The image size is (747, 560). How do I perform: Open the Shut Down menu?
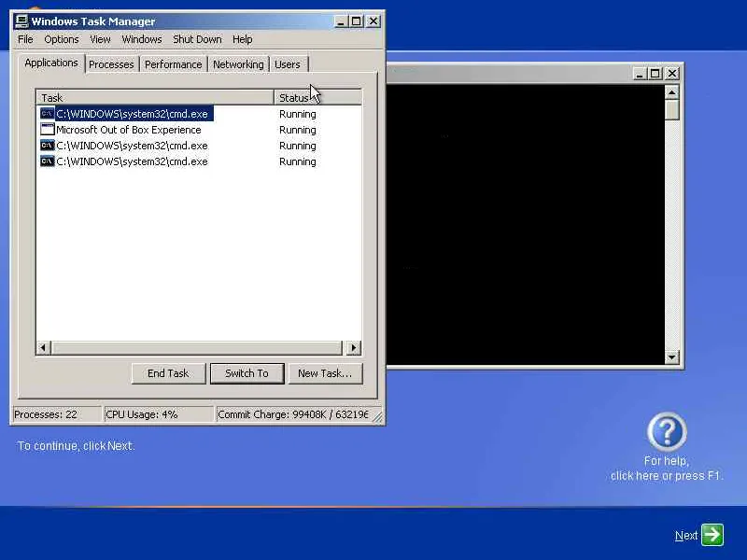(x=197, y=39)
